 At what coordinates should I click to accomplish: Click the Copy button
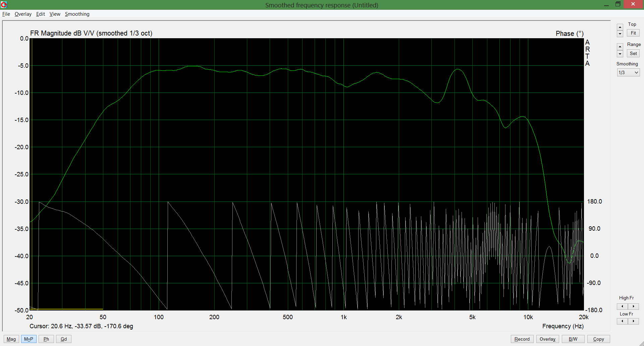click(598, 339)
